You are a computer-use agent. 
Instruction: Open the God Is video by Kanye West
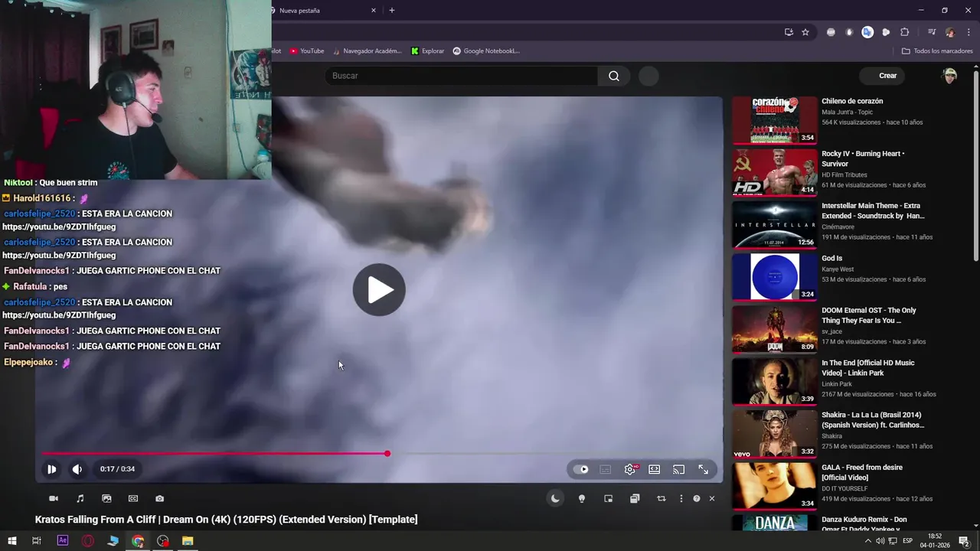point(831,259)
